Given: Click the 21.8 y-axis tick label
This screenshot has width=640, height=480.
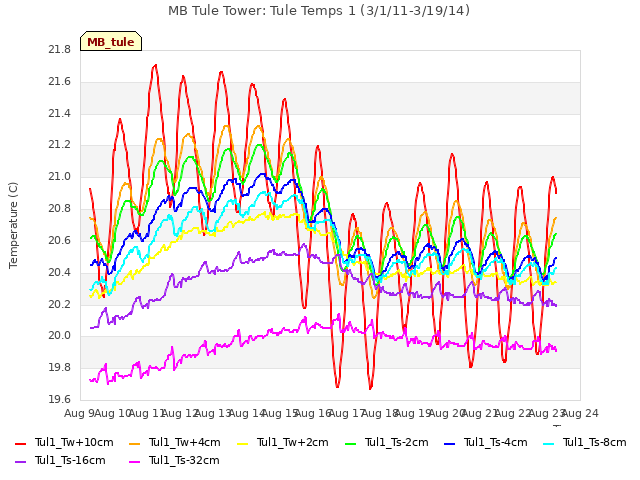Looking at the screenshot, I should point(60,50).
